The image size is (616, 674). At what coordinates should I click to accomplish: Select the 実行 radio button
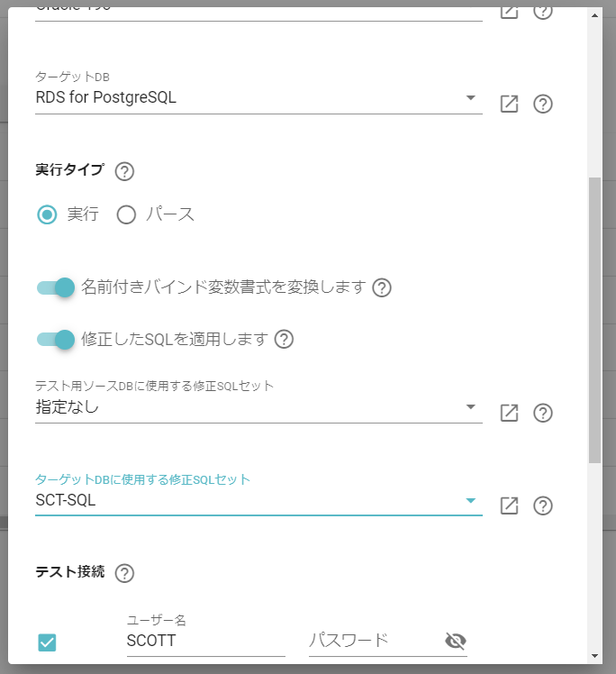47,214
